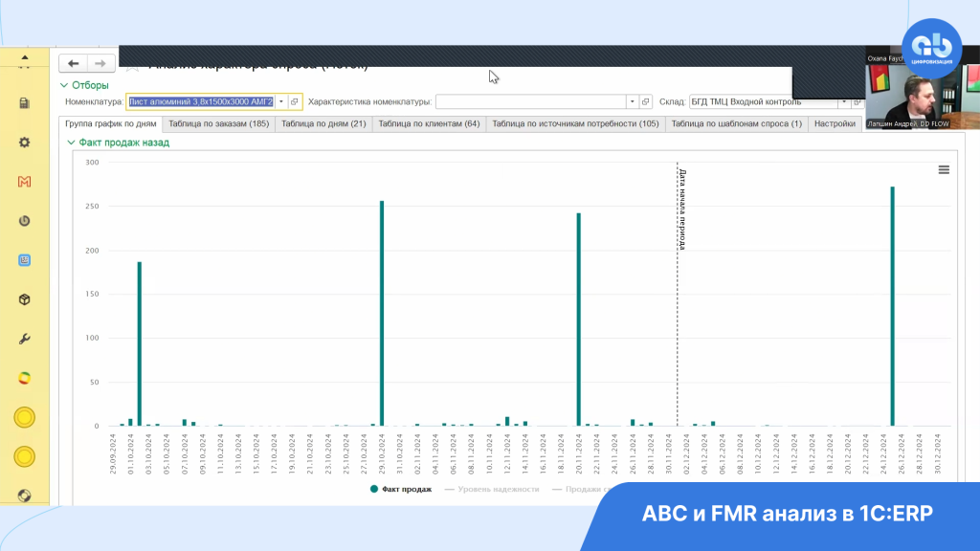This screenshot has width=980, height=551.
Task: Switch to Группа график по дням tab
Action: point(111,123)
